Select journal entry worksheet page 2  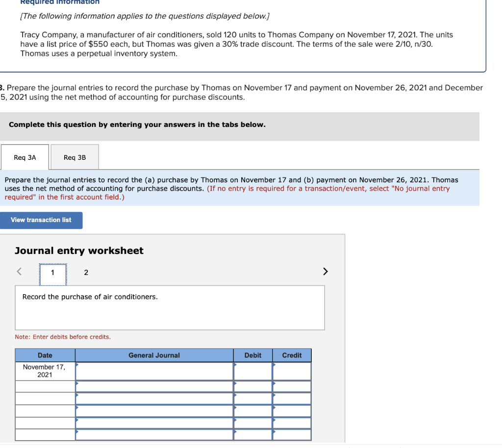[86, 273]
